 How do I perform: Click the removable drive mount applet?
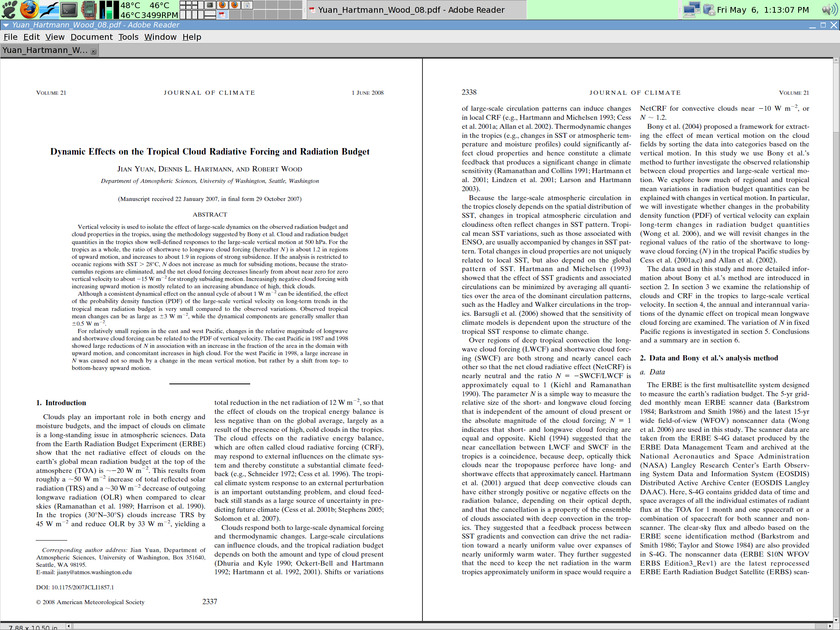pyautogui.click(x=709, y=9)
